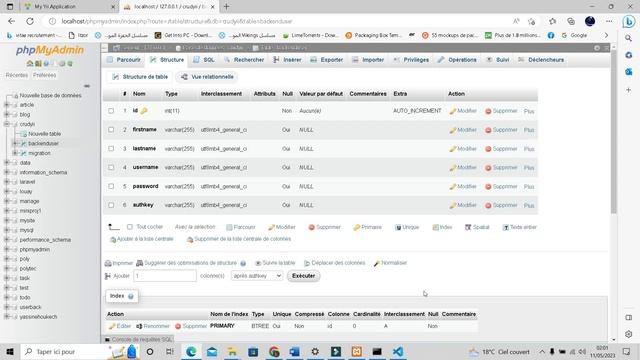Viewport: 640px width, 360px height.
Task: Click the number of columns input field
Action: click(165, 276)
